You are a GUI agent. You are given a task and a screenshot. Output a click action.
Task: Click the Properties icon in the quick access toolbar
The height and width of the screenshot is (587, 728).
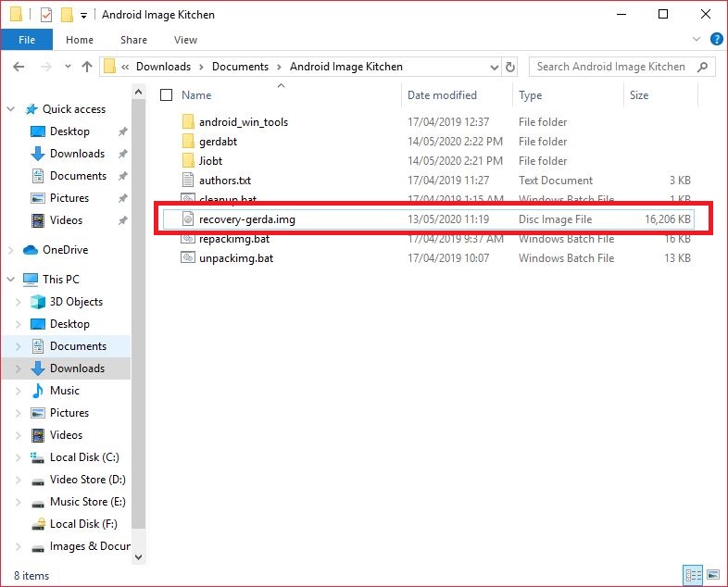click(46, 15)
